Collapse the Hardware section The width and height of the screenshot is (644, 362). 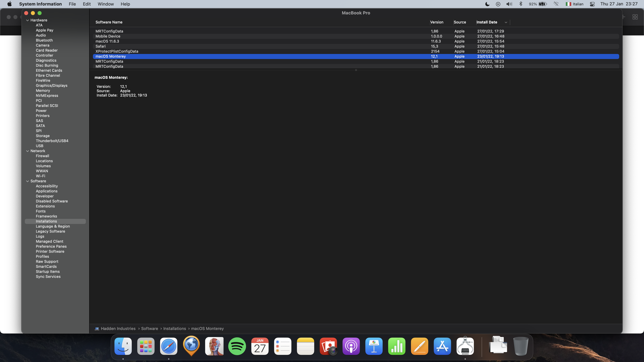(28, 20)
